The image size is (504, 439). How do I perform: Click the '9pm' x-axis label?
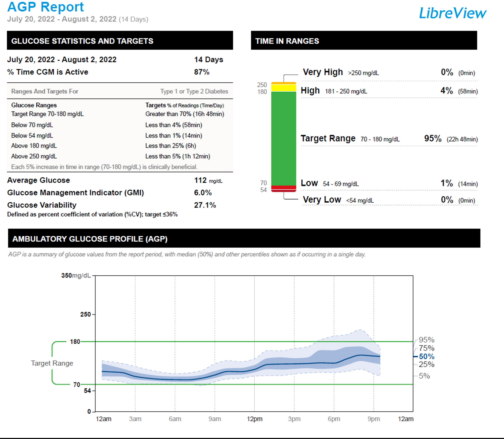[374, 419]
